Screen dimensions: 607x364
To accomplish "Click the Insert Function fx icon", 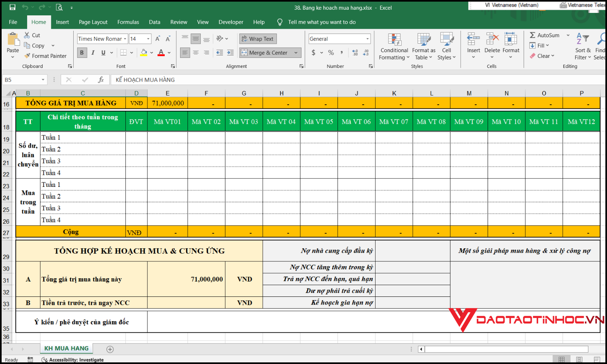I will point(101,80).
